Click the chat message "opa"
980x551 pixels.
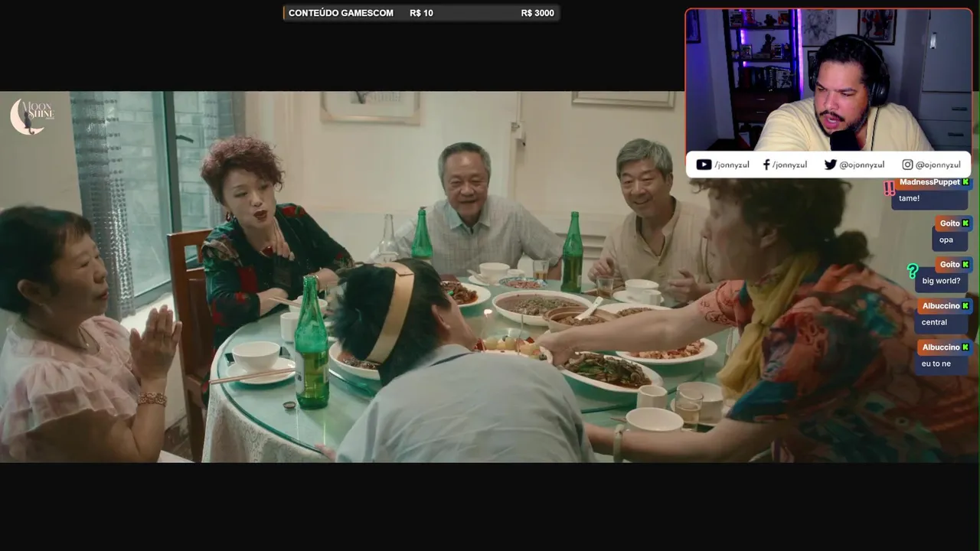pyautogui.click(x=946, y=240)
